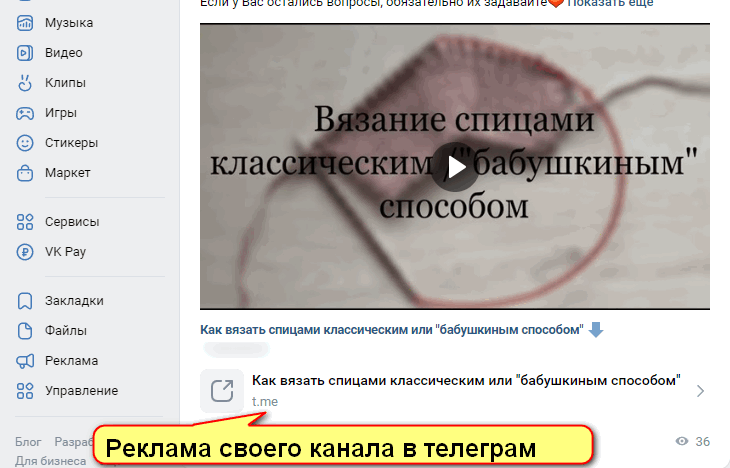The width and height of the screenshot is (730, 468).
Task: Expand the post with Показать ещё
Action: click(610, 3)
